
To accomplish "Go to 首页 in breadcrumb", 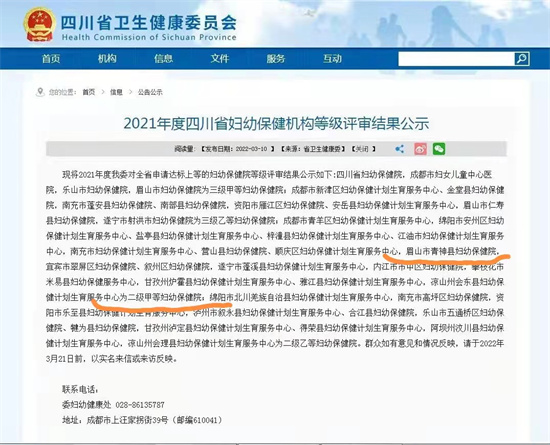I will coord(89,92).
